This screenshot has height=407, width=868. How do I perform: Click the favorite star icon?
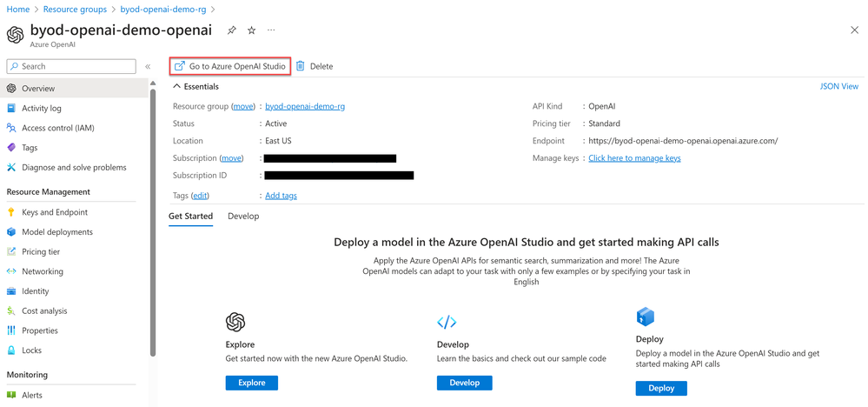point(251,31)
